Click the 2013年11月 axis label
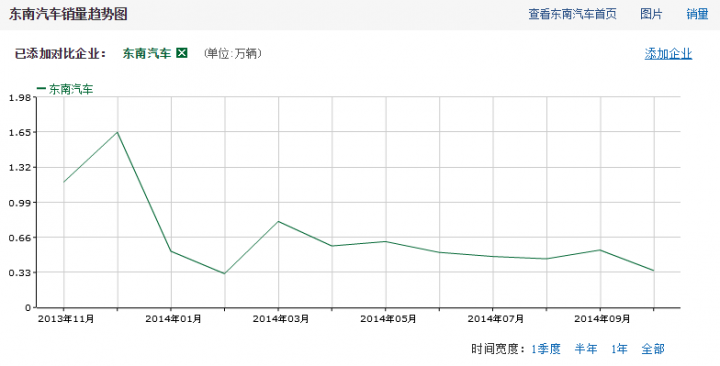 tap(66, 319)
